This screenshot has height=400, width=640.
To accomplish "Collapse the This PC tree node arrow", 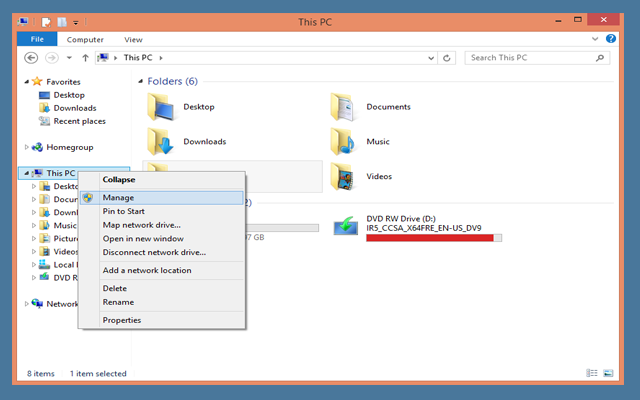I will (x=27, y=173).
